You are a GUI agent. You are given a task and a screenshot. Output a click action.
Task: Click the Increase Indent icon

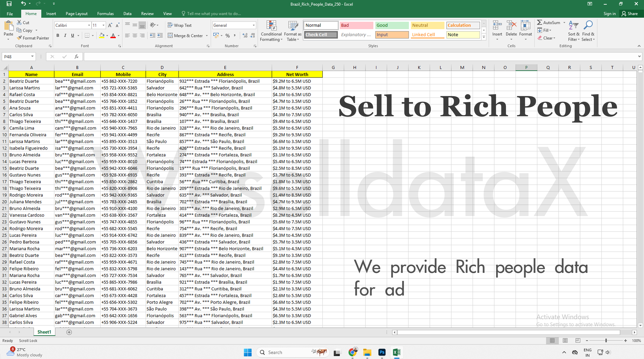click(x=160, y=35)
